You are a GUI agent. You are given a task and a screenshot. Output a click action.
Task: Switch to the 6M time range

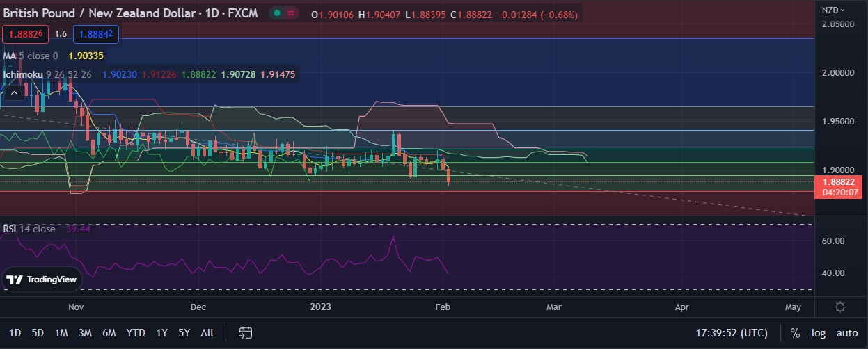click(109, 333)
